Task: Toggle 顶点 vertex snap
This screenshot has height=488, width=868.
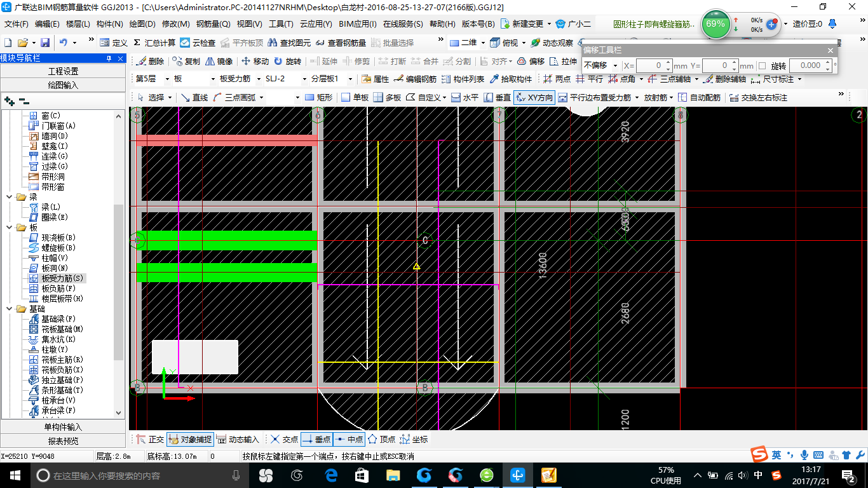Action: coord(381,439)
